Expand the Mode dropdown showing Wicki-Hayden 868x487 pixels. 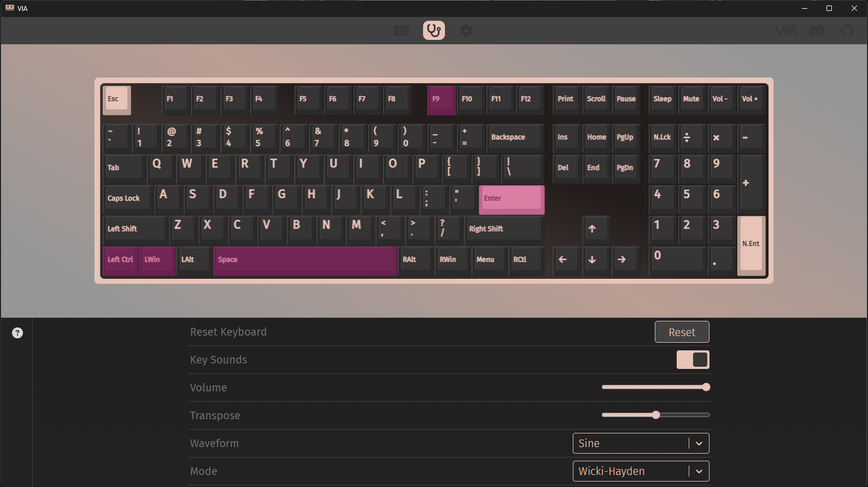641,471
